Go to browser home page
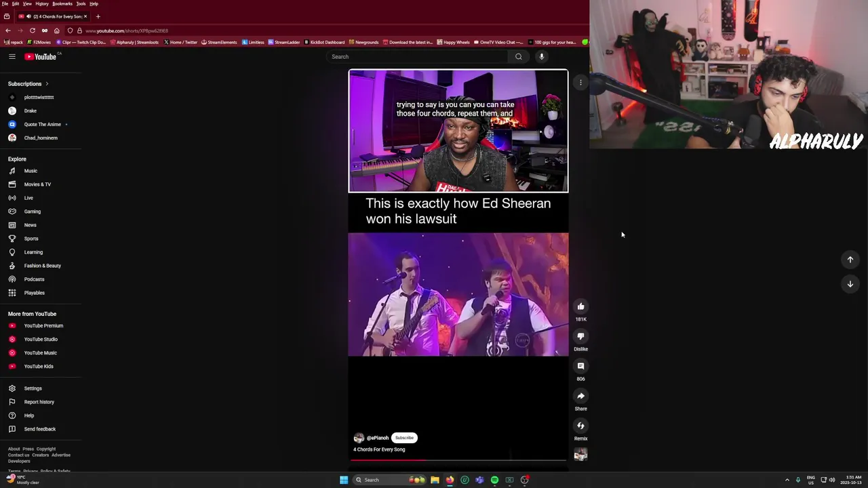Viewport: 868px width, 488px height. pyautogui.click(x=56, y=30)
